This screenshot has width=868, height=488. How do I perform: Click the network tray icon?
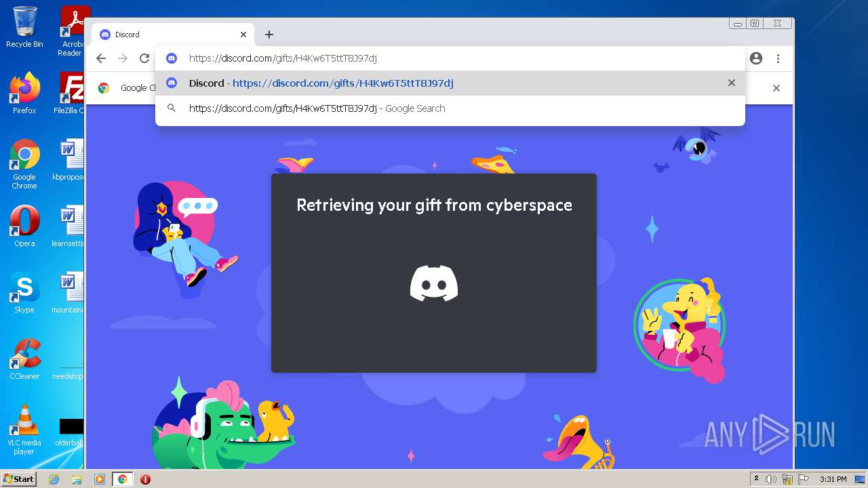787,479
